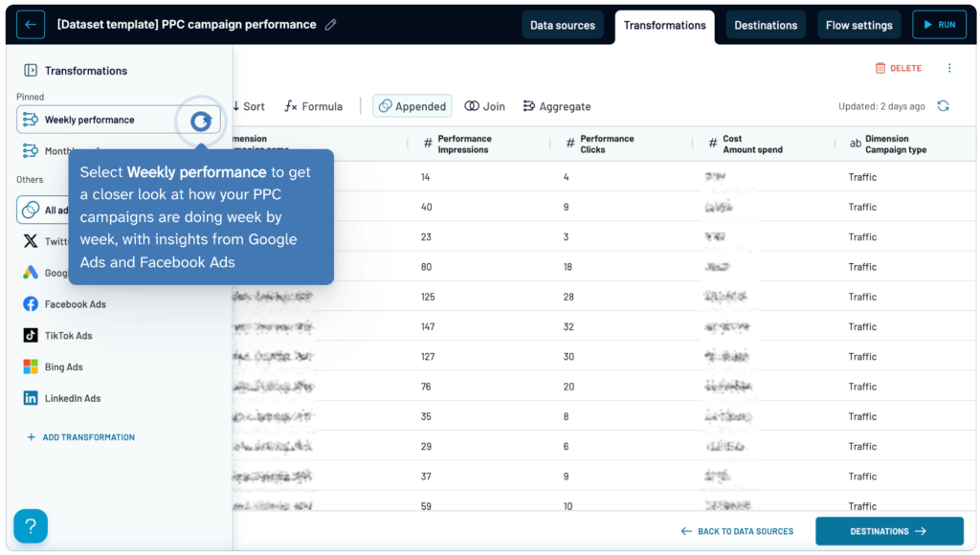Viewport: 980px width, 555px height.
Task: Open the LinkedIn Ads source
Action: [x=32, y=398]
